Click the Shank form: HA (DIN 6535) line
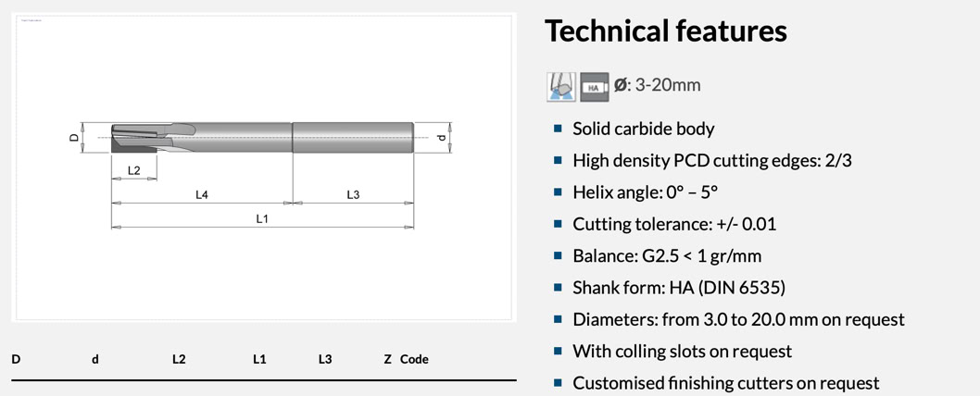The image size is (980, 396). (679, 288)
